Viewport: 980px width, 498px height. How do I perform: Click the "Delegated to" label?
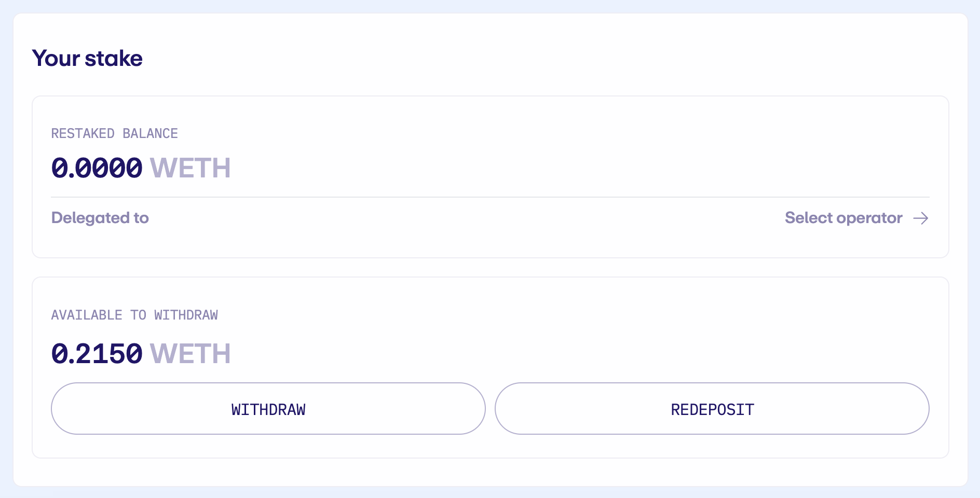point(100,218)
